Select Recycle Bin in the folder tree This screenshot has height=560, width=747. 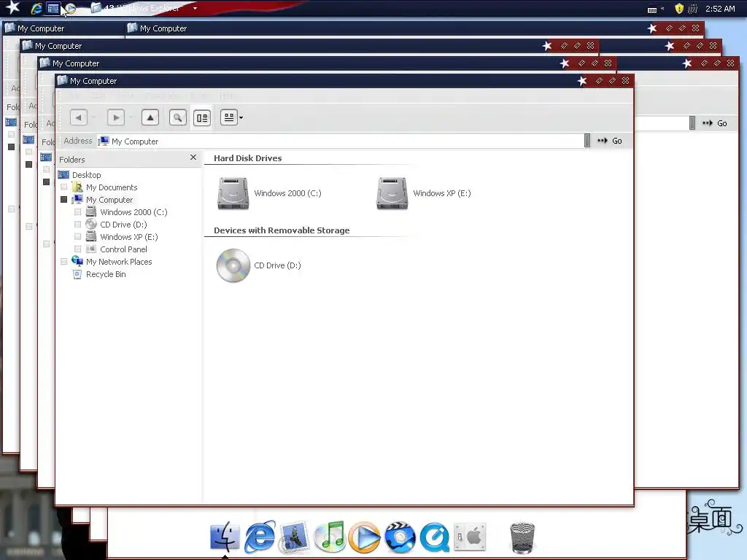click(106, 274)
